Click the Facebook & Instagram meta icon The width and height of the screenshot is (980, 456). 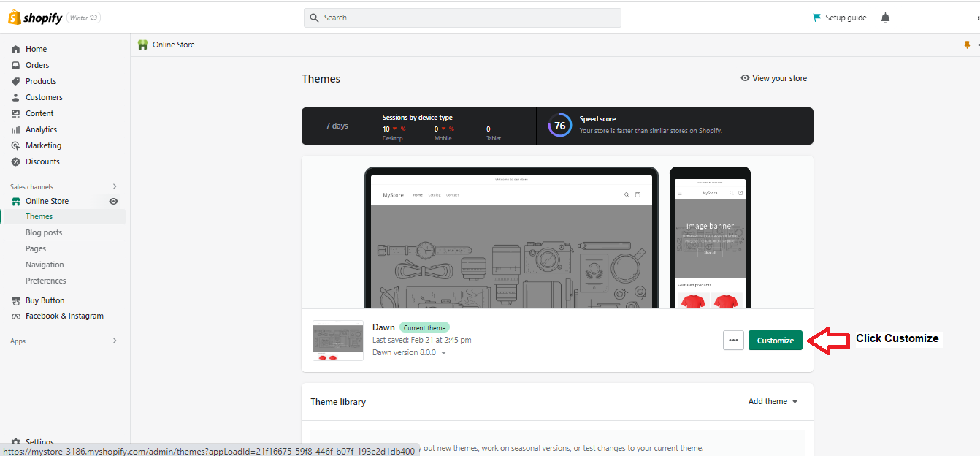16,316
